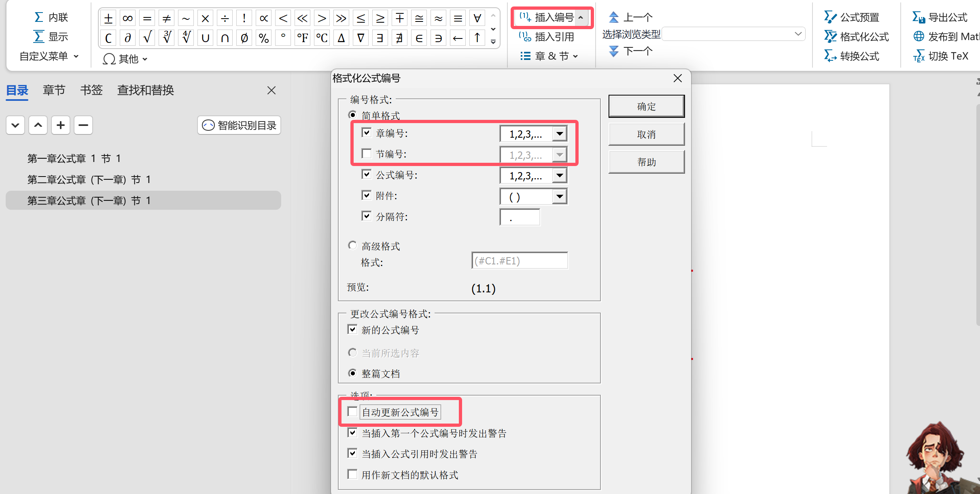Open the 查找和替换 tab
This screenshot has width=980, height=494.
tap(145, 90)
